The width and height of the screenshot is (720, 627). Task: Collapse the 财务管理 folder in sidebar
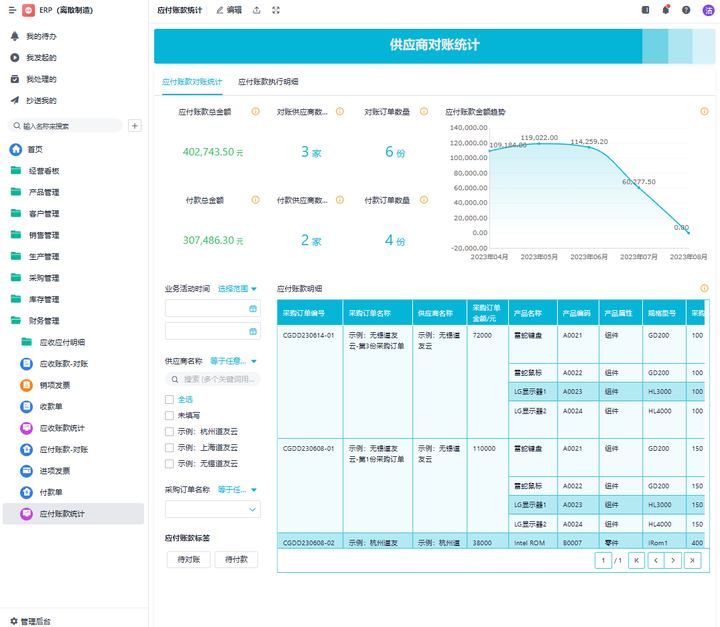pyautogui.click(x=44, y=320)
